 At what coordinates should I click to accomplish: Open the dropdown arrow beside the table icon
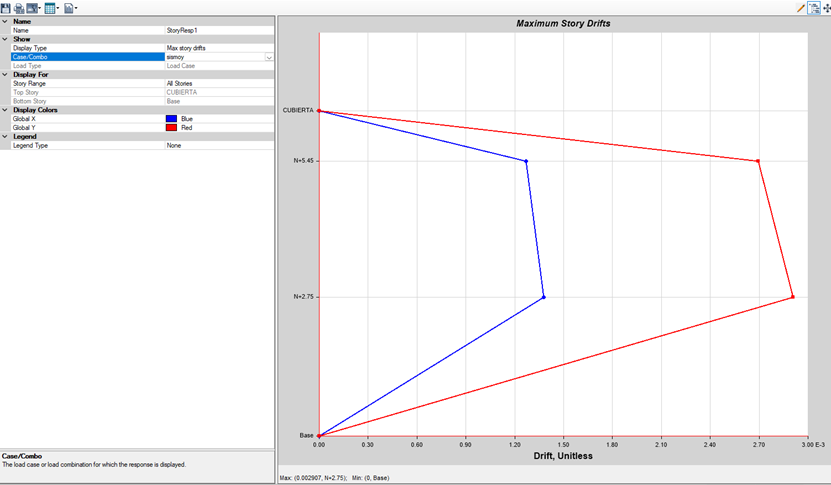(x=59, y=9)
